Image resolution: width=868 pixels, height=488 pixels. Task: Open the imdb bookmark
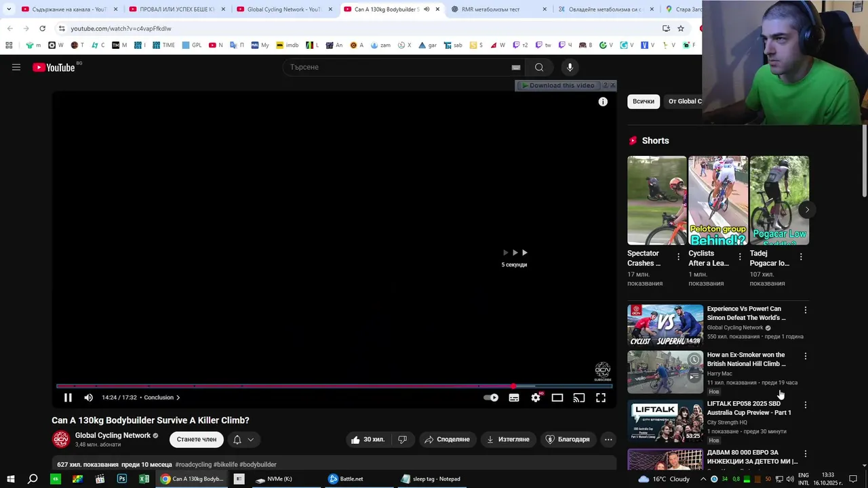(x=287, y=45)
